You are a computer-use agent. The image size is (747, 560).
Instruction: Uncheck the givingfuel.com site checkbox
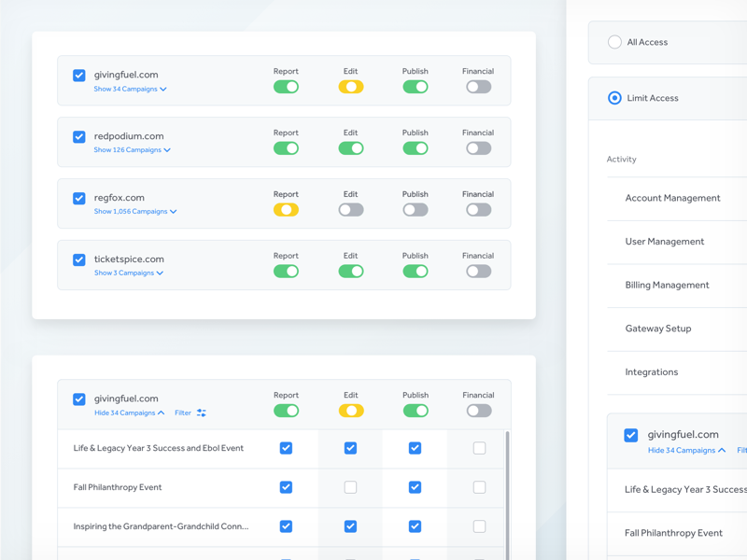[78, 76]
